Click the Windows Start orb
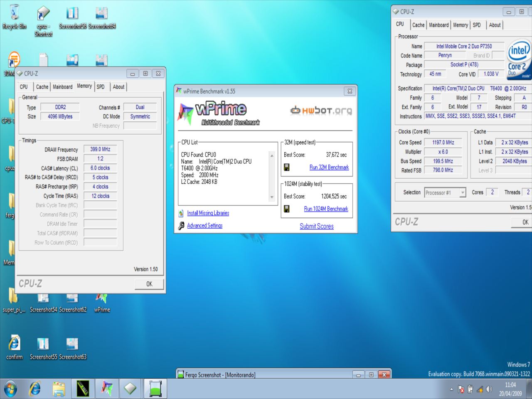The height and width of the screenshot is (399, 532). [x=10, y=389]
